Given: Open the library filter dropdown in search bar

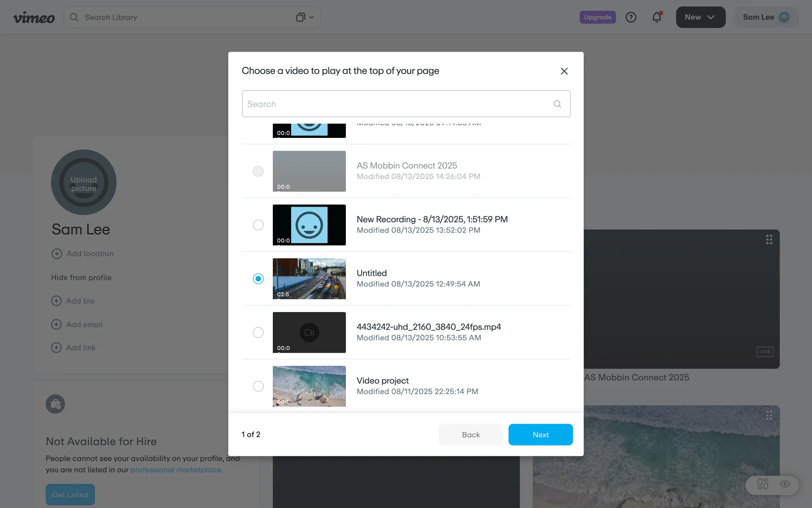Looking at the screenshot, I should point(304,17).
